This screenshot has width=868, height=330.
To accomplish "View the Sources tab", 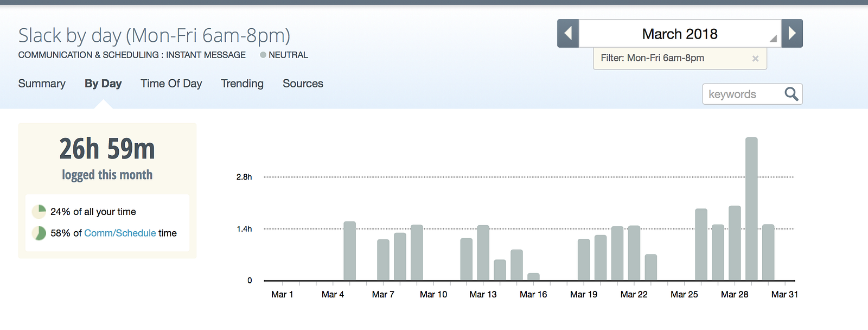I will (303, 84).
